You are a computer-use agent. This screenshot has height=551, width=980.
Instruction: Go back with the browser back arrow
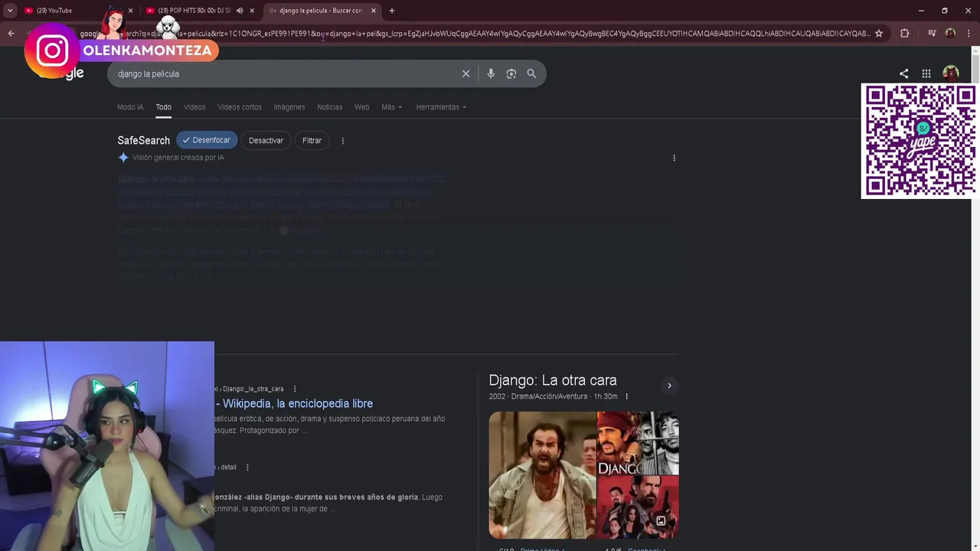tap(11, 33)
